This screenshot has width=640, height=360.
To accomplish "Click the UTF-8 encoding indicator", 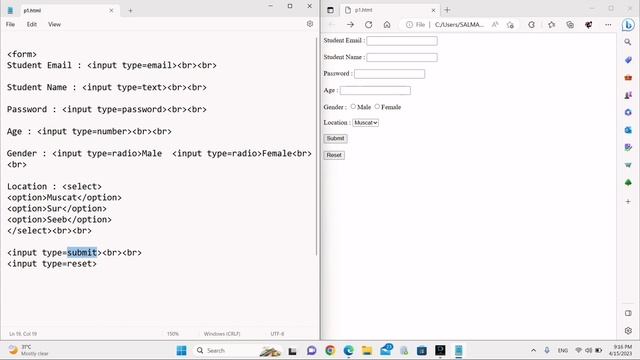I will (x=277, y=334).
